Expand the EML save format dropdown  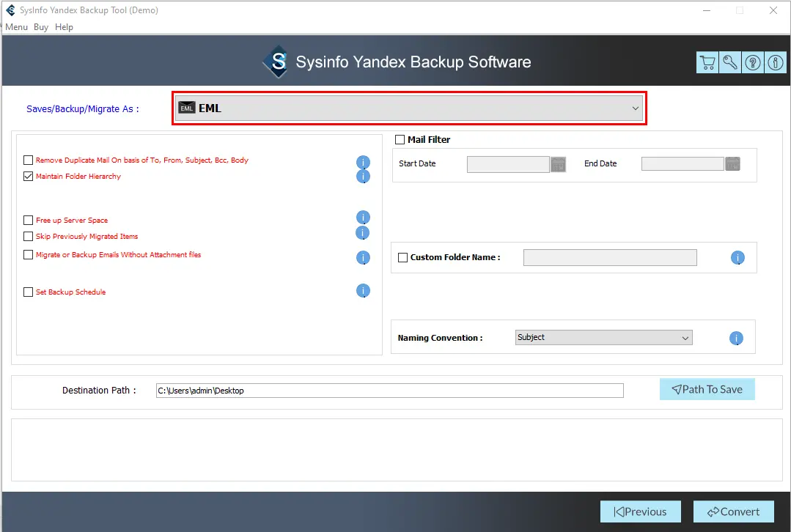[409, 108]
